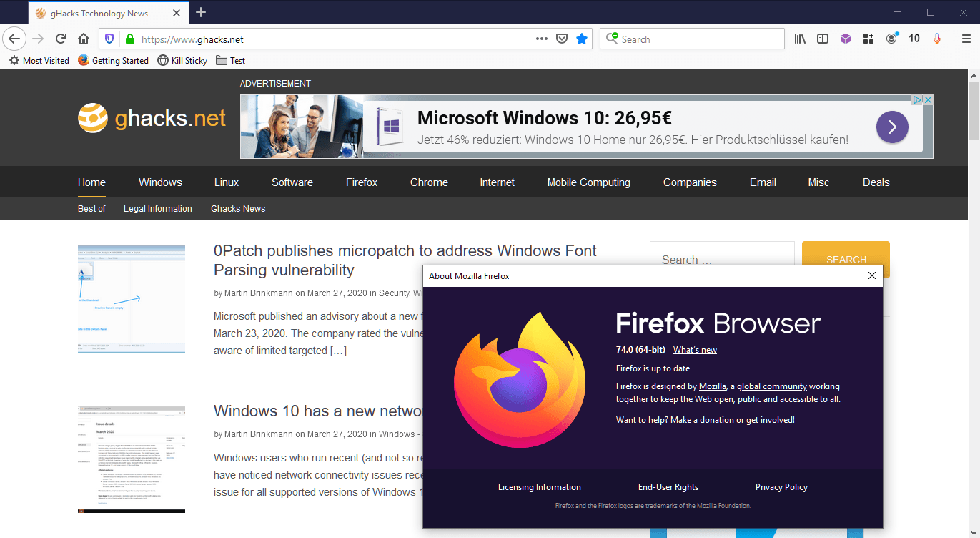
Task: Open the purple cube Containers extension
Action: coord(846,39)
